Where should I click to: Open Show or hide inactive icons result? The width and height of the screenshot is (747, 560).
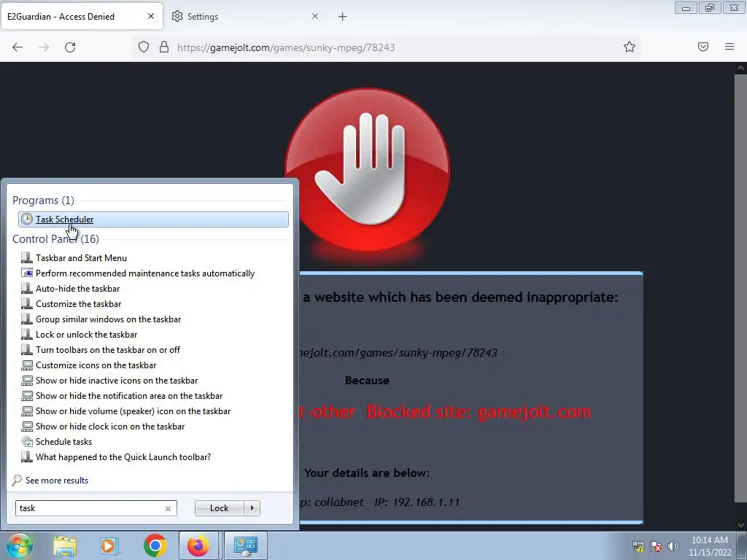117,380
